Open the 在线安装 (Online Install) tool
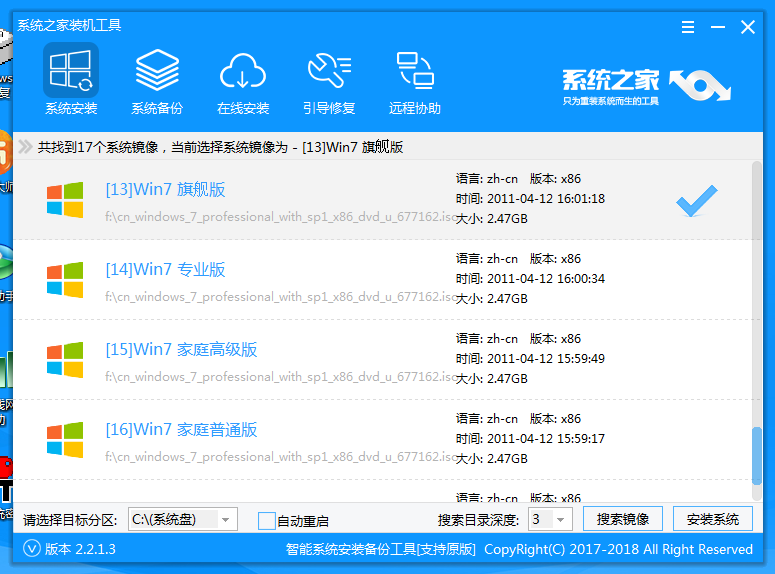 point(243,80)
